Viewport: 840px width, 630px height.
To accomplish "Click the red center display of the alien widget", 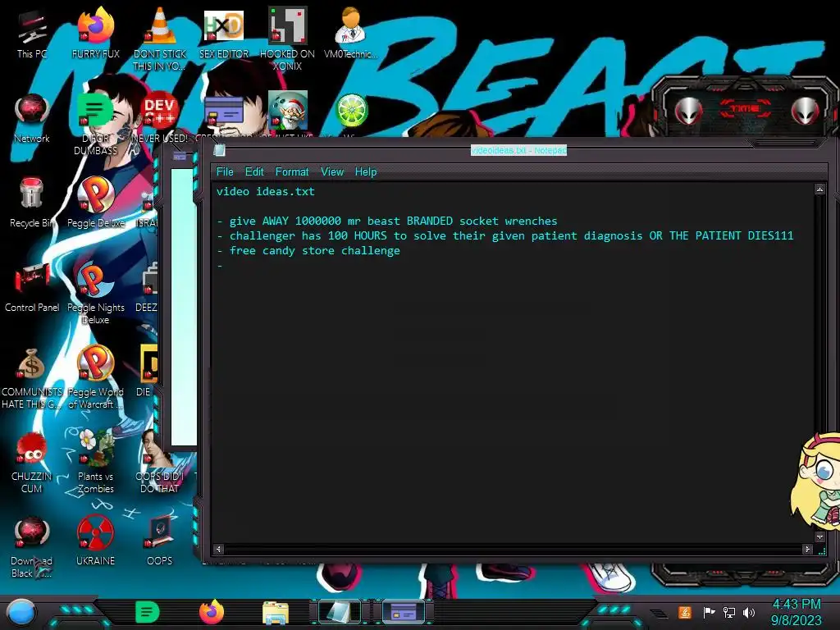I will (x=745, y=109).
